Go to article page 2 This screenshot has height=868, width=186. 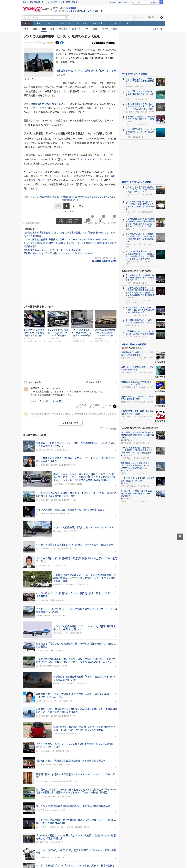[74, 206]
